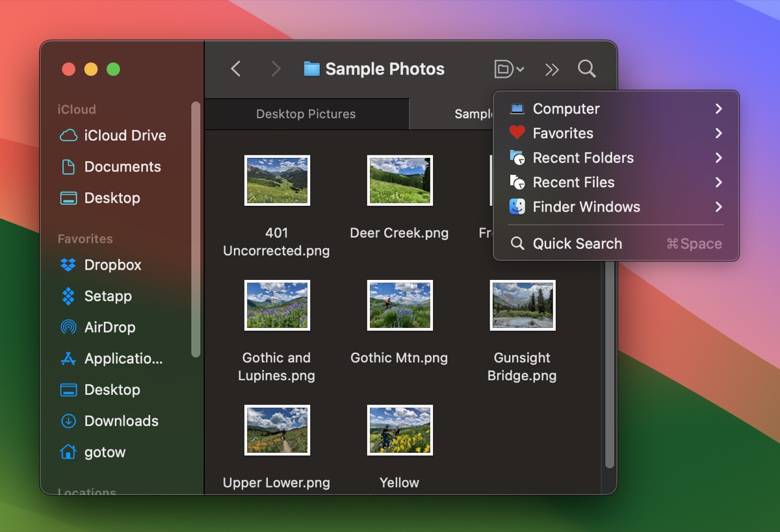Expand the toolbar overflow double-chevron

click(x=552, y=70)
